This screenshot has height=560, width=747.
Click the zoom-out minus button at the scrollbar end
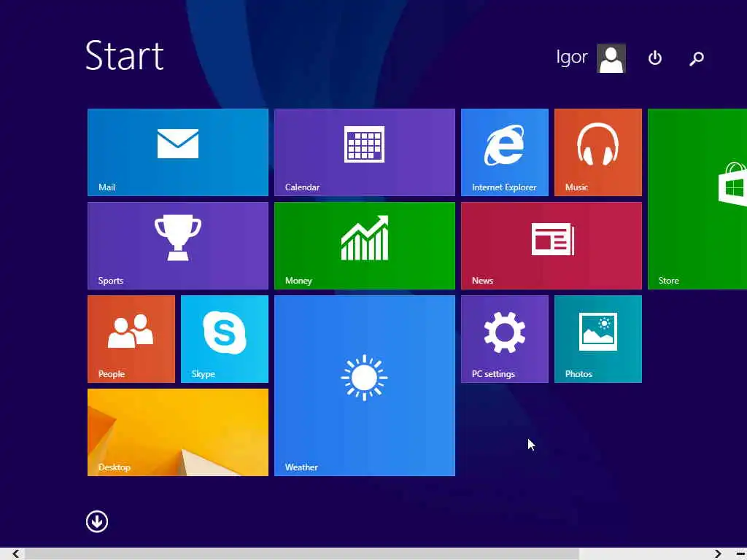tap(741, 554)
